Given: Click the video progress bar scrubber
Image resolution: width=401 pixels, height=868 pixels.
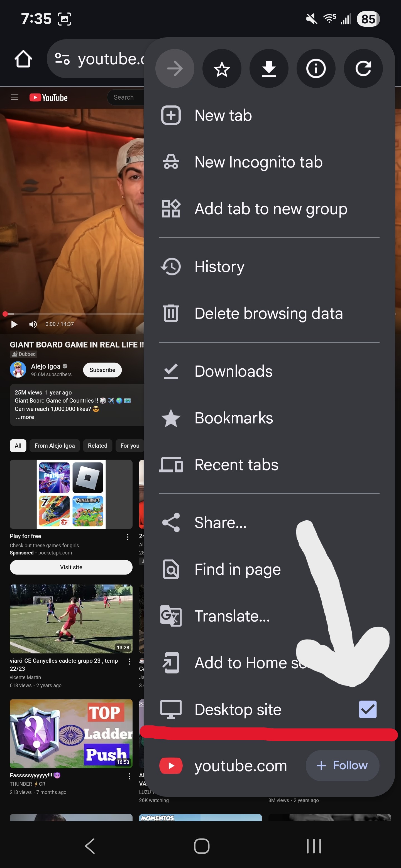Looking at the screenshot, I should [5, 314].
